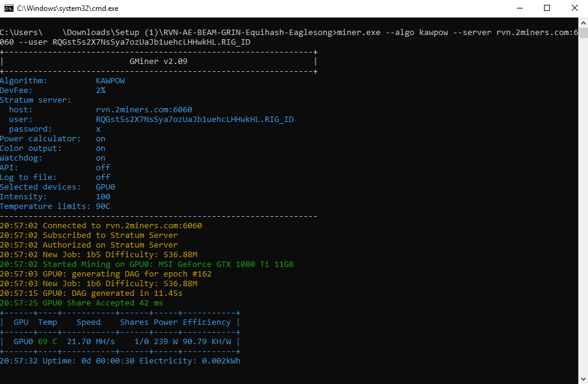Maximize the cmd.exe window
This screenshot has width=588, height=384.
(547, 8)
